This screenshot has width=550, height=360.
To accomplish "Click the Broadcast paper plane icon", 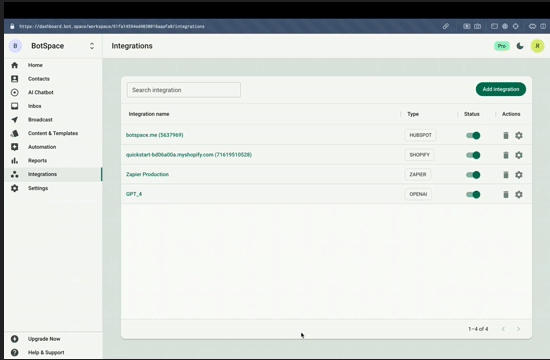I will coord(14,120).
